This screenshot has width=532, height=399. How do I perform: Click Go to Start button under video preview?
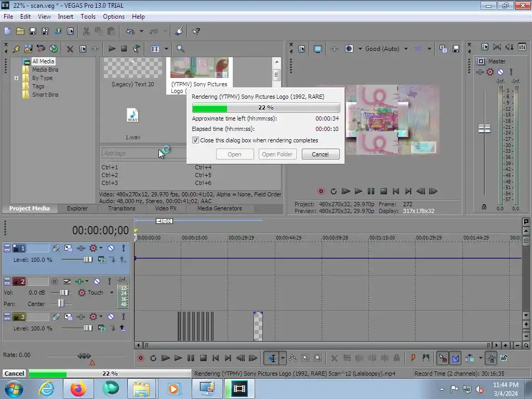pos(395,191)
